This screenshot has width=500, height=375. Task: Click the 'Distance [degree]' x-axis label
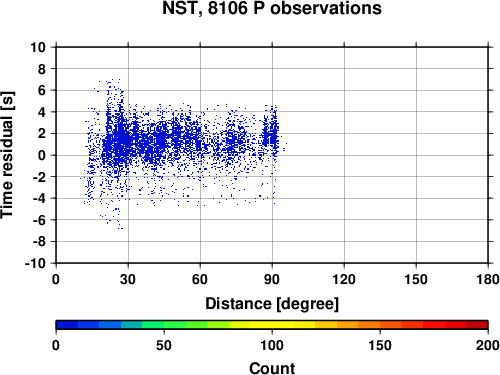point(272,304)
